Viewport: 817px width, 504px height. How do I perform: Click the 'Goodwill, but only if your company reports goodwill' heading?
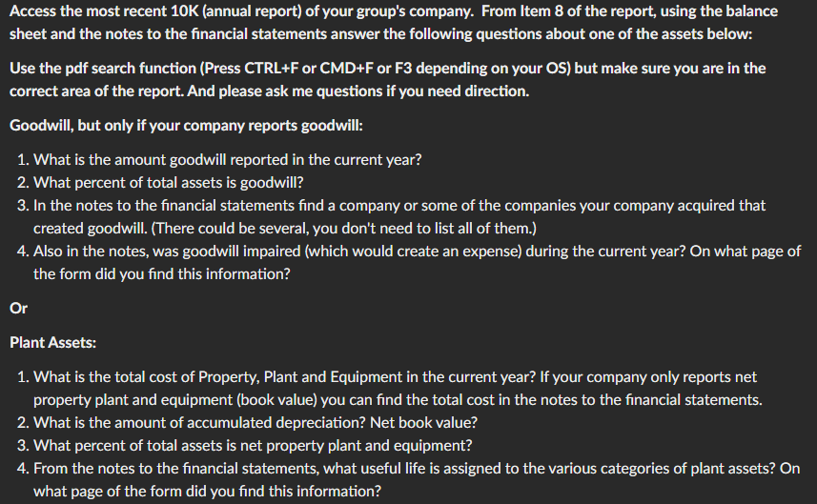tap(186, 126)
